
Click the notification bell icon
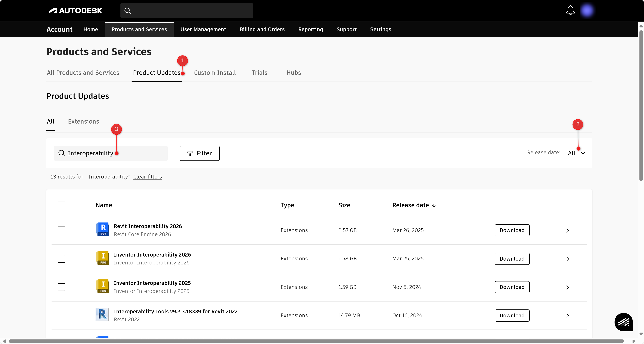click(570, 10)
